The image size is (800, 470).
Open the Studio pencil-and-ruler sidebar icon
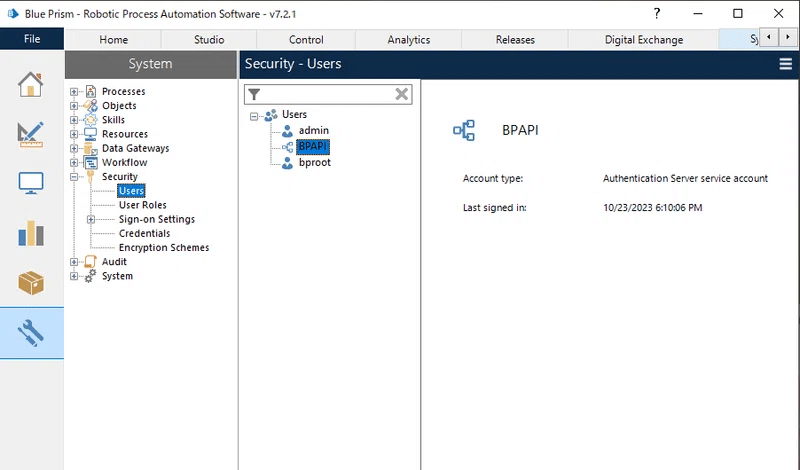point(31,134)
